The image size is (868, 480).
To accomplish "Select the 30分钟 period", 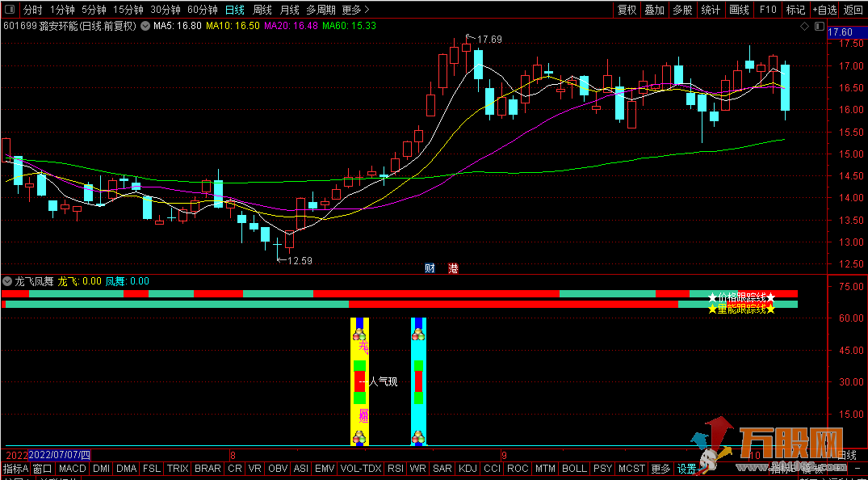I will tap(165, 10).
